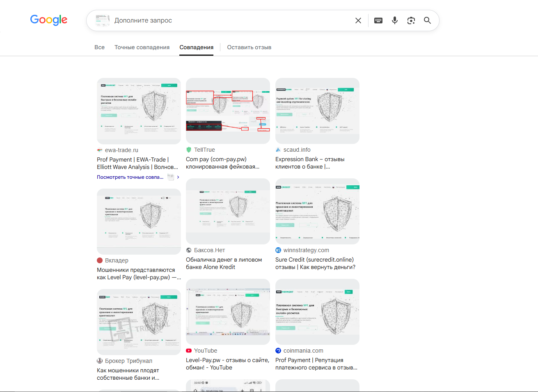Open 'Мошенники представляются как Level Pay' result
This screenshot has height=392, width=538.
(x=139, y=273)
